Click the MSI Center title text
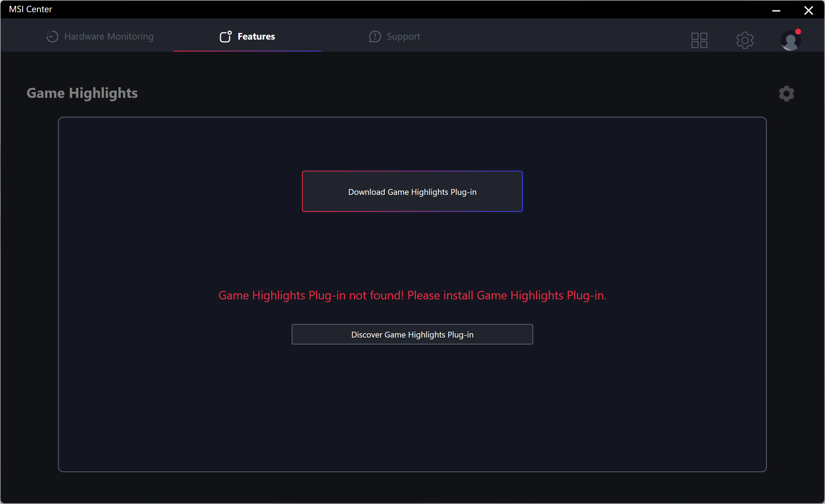Screen dimensions: 825x504 coord(30,9)
